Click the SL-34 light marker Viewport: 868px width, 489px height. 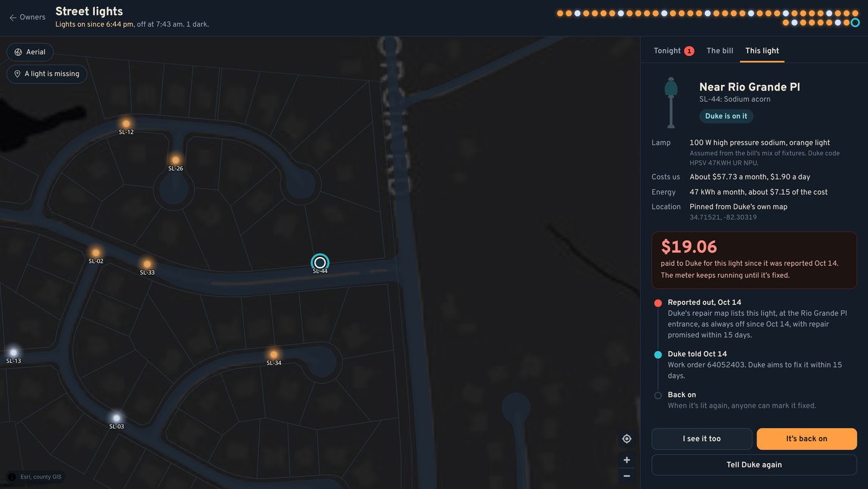[273, 354]
